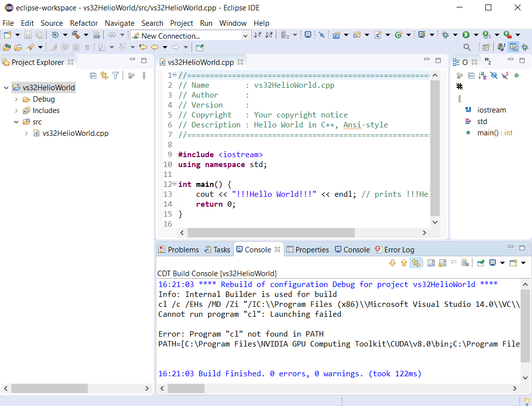The image size is (532, 406).
Task: Click the Clear Console icon
Action: point(465,263)
